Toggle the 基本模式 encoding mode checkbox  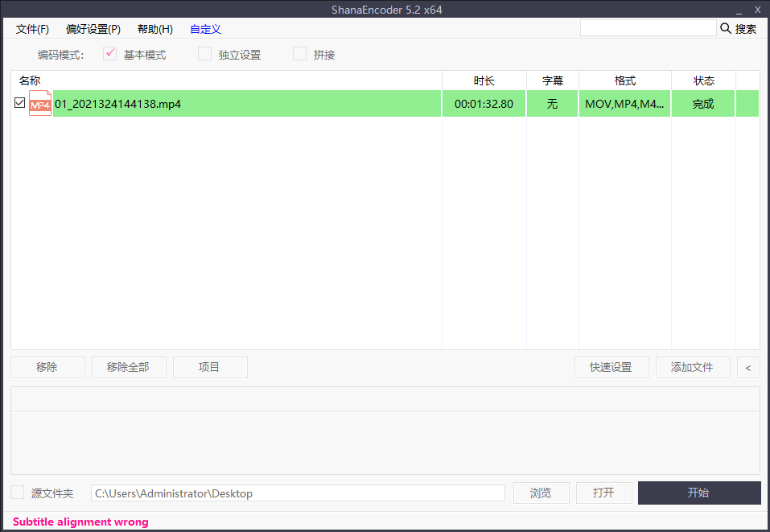109,54
